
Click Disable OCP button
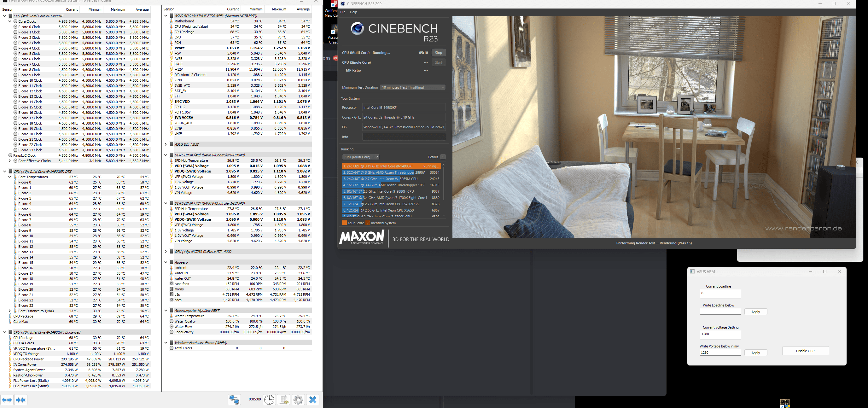pos(805,351)
